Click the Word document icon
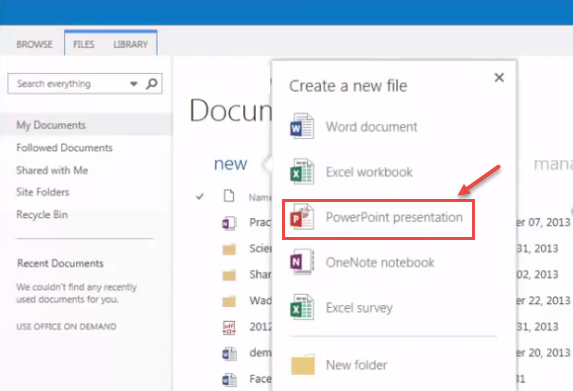 (x=302, y=126)
